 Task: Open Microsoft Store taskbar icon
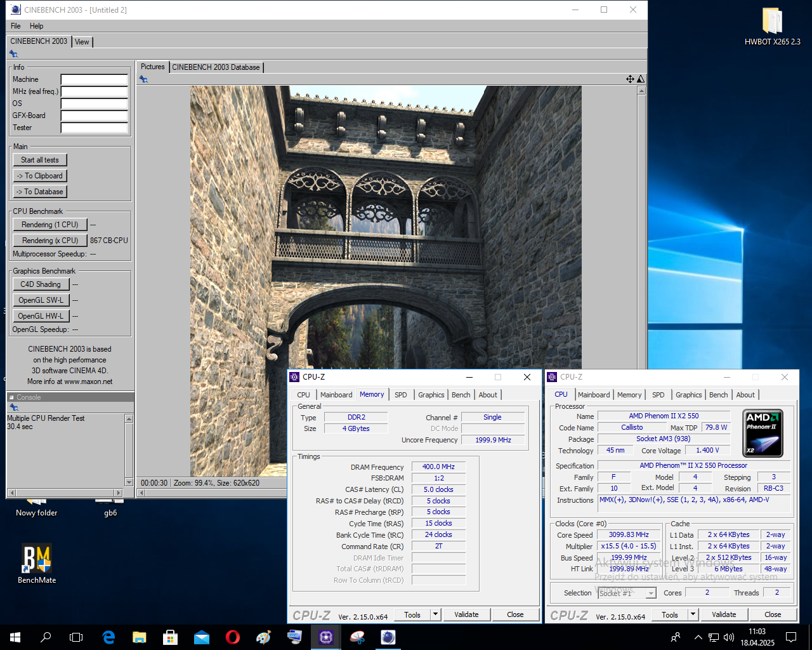[171, 637]
